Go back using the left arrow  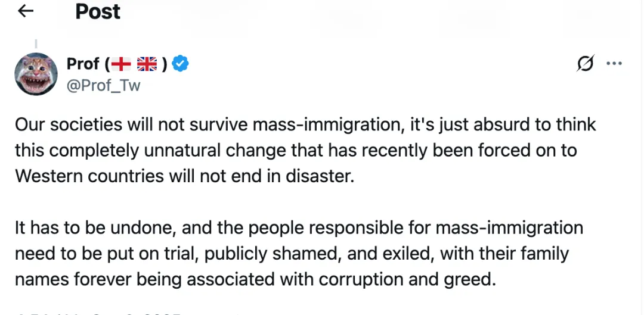click(26, 11)
